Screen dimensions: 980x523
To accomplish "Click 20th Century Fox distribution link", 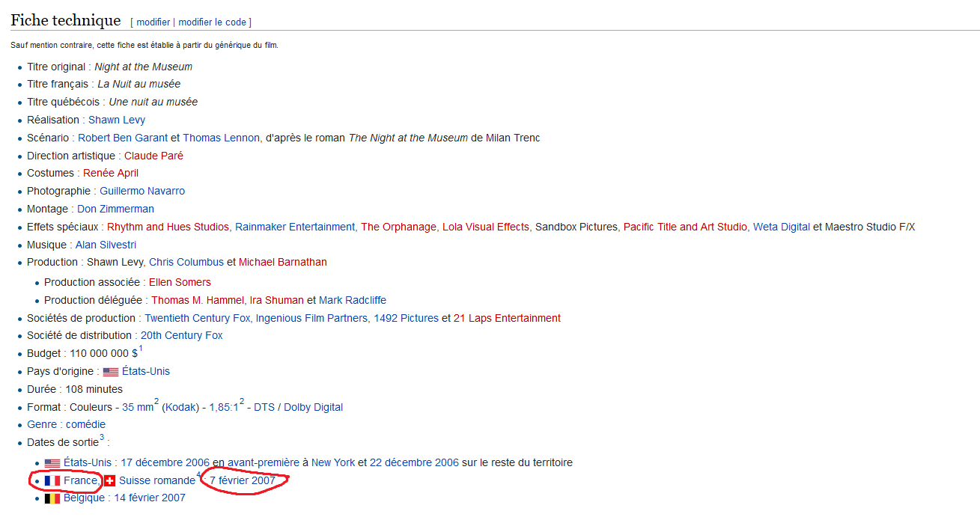I will tap(182, 335).
